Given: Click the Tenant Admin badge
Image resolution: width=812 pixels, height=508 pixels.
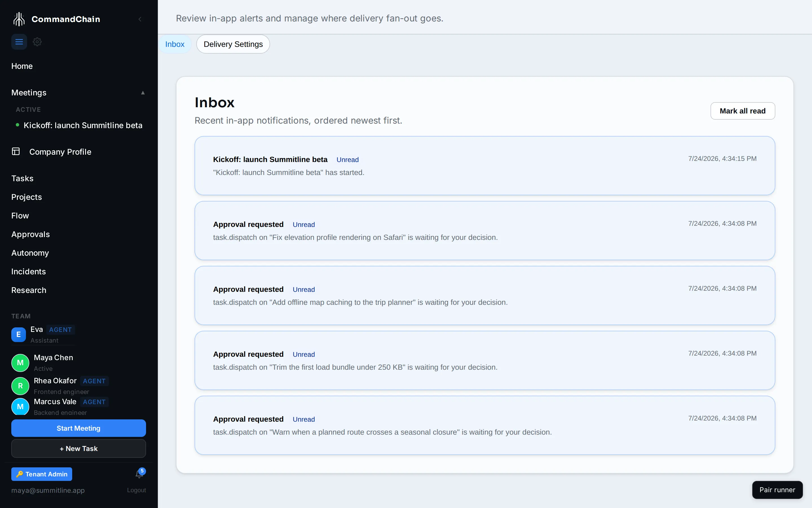Looking at the screenshot, I should (42, 474).
